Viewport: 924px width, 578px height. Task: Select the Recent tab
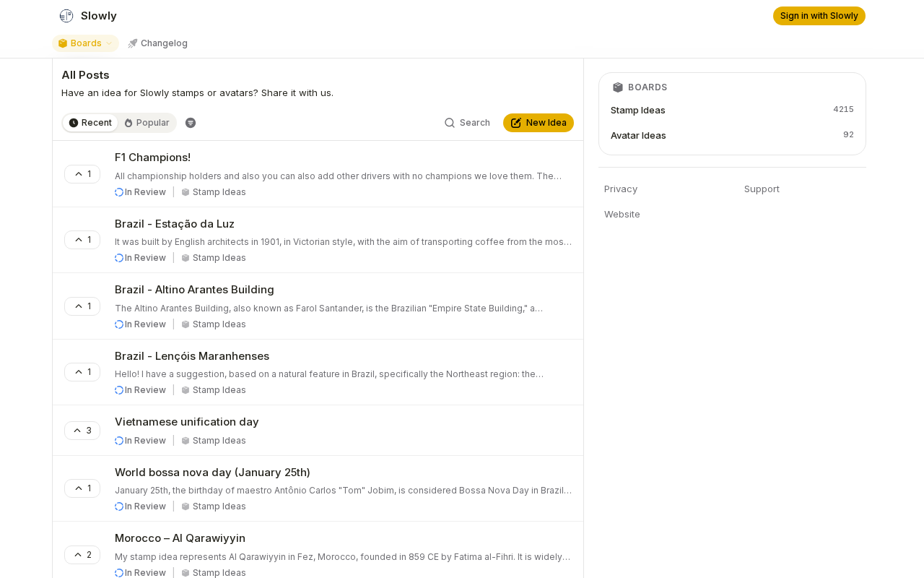[x=90, y=123]
